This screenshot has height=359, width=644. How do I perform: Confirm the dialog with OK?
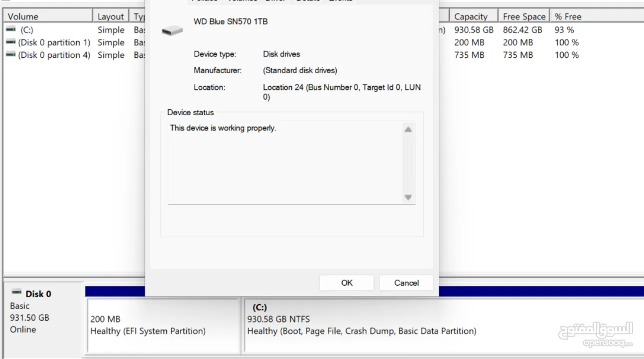(347, 283)
